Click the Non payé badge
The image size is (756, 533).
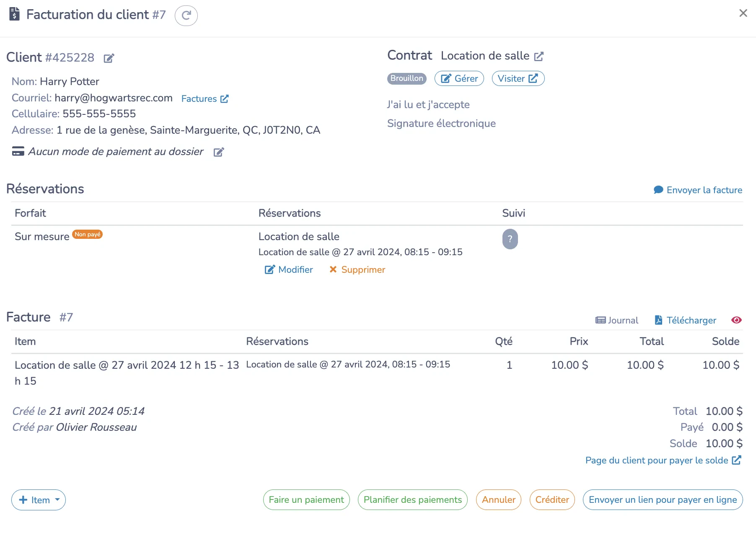coord(88,234)
